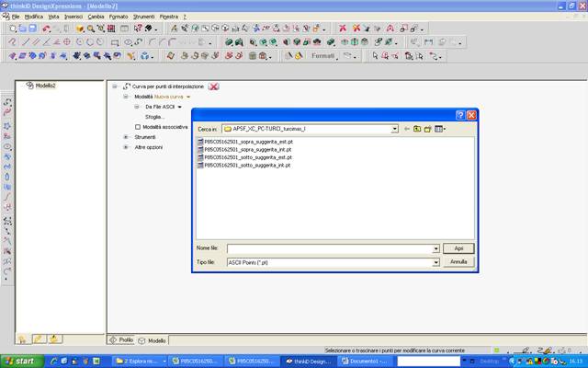Click the red X cancel command icon
The image size is (588, 368).
(x=213, y=86)
